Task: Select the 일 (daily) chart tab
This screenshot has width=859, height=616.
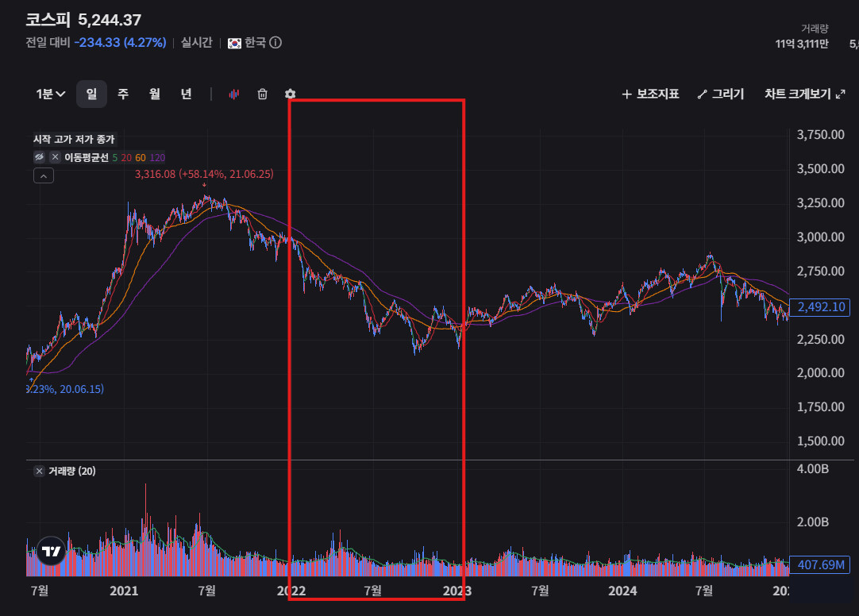Action: (x=91, y=94)
